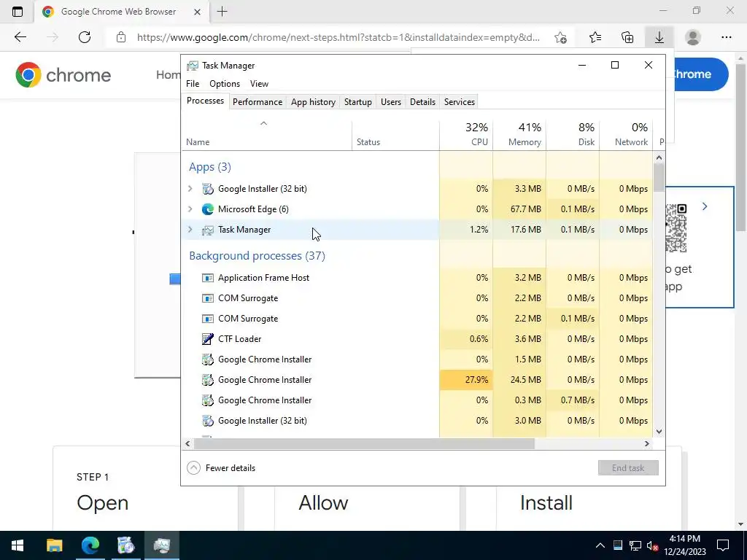The width and height of the screenshot is (747, 560).
Task: Switch to the Users tab
Action: click(391, 102)
